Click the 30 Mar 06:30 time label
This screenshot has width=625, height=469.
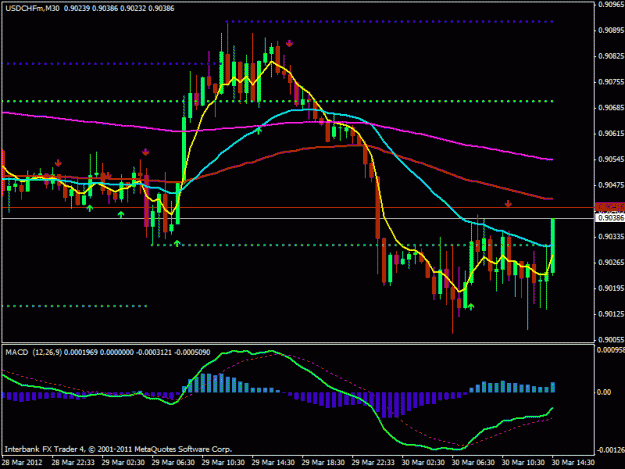coord(473,463)
